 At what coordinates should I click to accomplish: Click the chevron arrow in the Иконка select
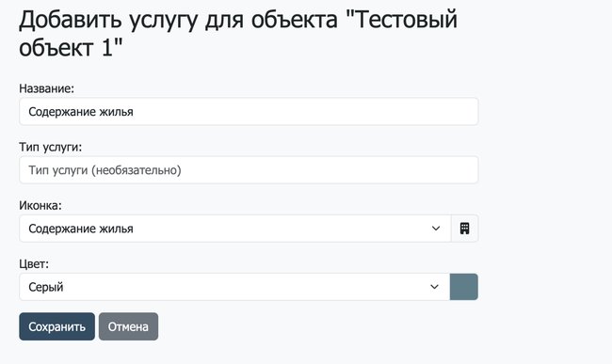click(x=436, y=229)
